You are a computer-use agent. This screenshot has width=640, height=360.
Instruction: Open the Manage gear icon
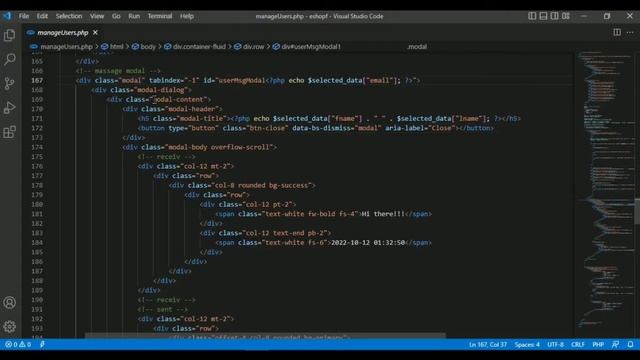pyautogui.click(x=9, y=326)
